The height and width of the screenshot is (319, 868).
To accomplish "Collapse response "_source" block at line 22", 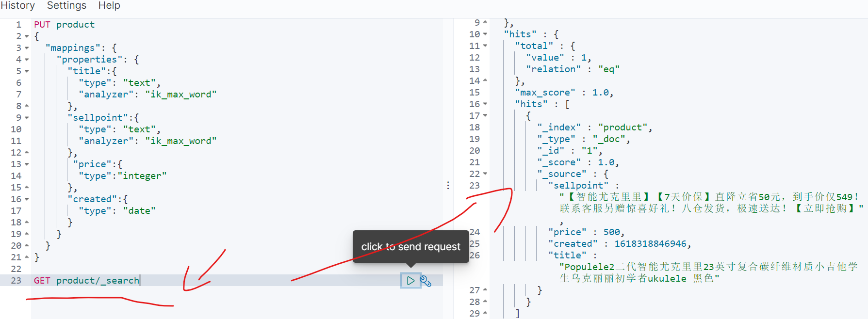I will pyautogui.click(x=485, y=174).
